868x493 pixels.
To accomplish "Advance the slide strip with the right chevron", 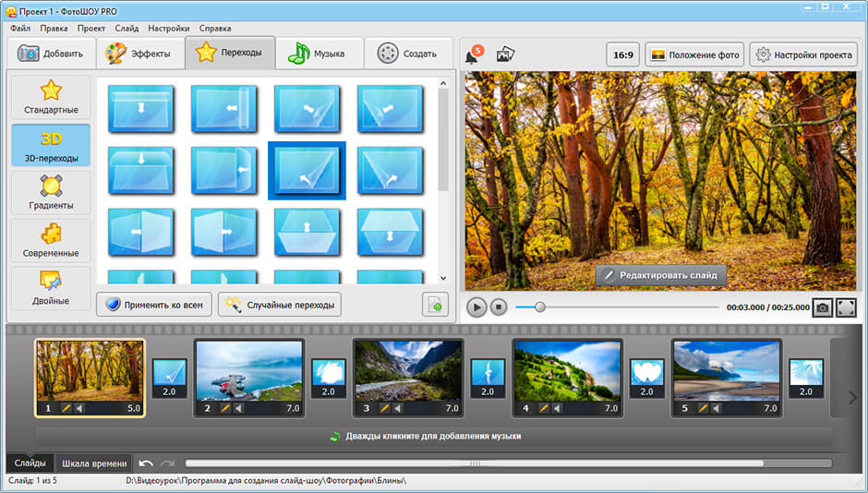I will pyautogui.click(x=852, y=398).
